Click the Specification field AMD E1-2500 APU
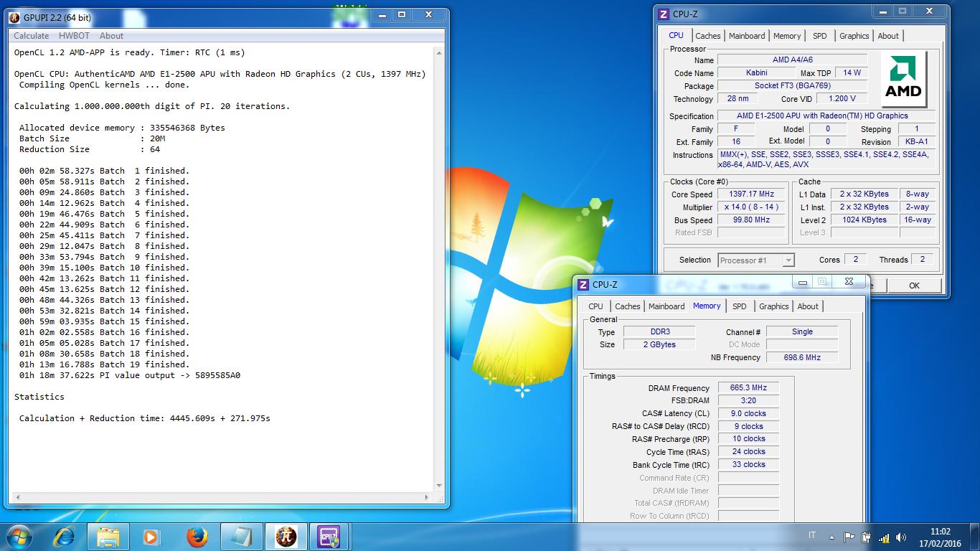The width and height of the screenshot is (980, 551). pos(826,116)
